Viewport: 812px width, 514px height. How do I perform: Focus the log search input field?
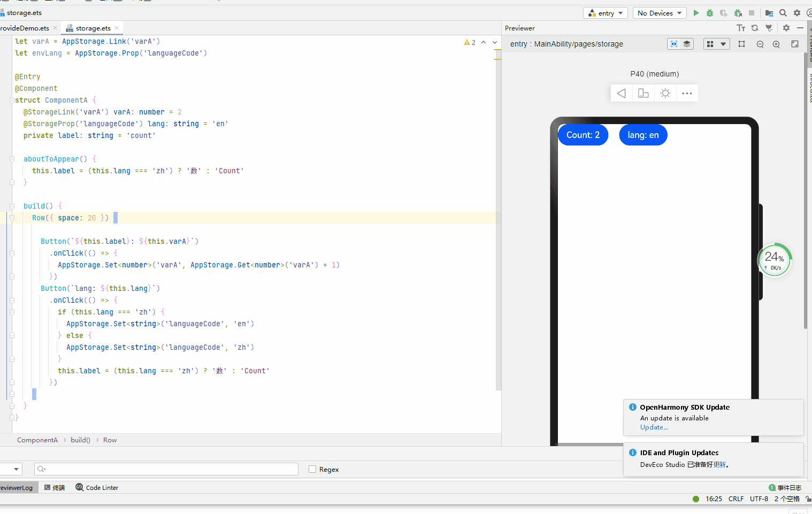click(x=166, y=469)
